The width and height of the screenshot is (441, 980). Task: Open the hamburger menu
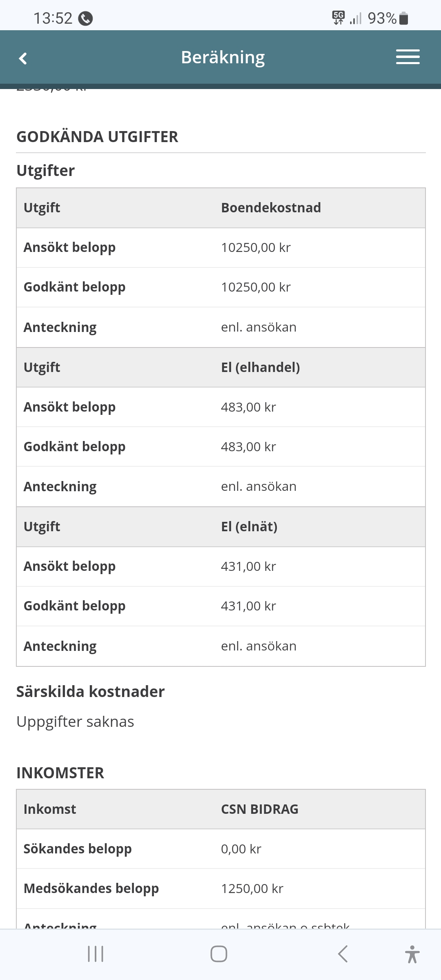408,57
